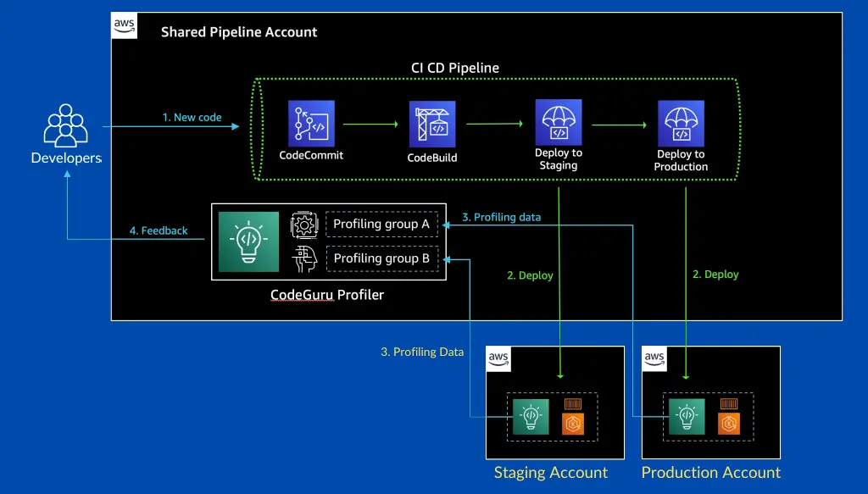This screenshot has height=494, width=868.
Task: Click the CodeGuru Profiler underlined label
Action: (327, 295)
